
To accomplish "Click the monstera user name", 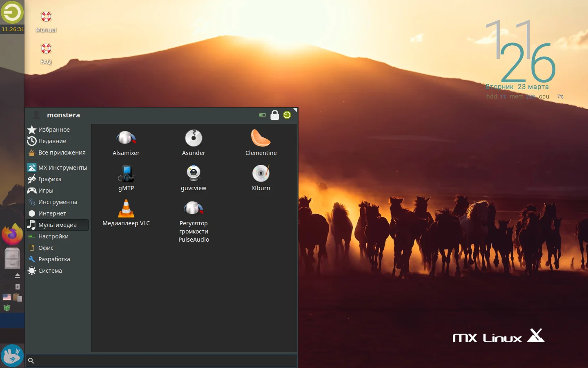I will [63, 115].
